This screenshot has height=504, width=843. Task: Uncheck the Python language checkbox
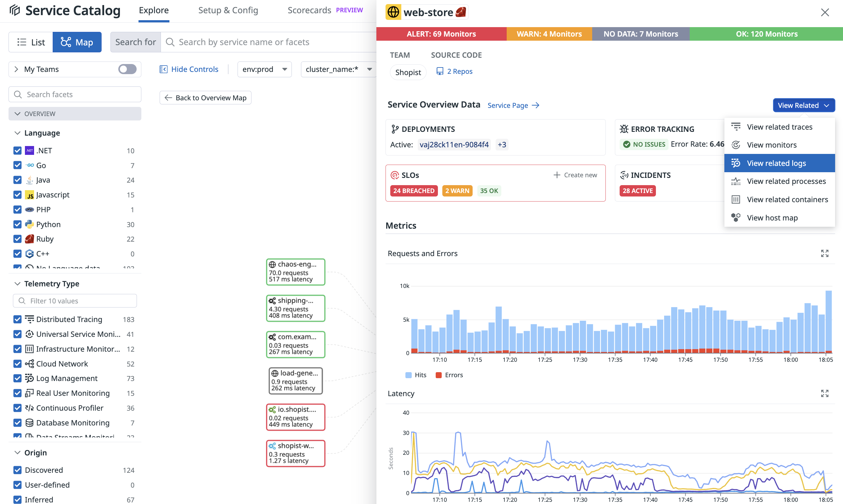17,224
